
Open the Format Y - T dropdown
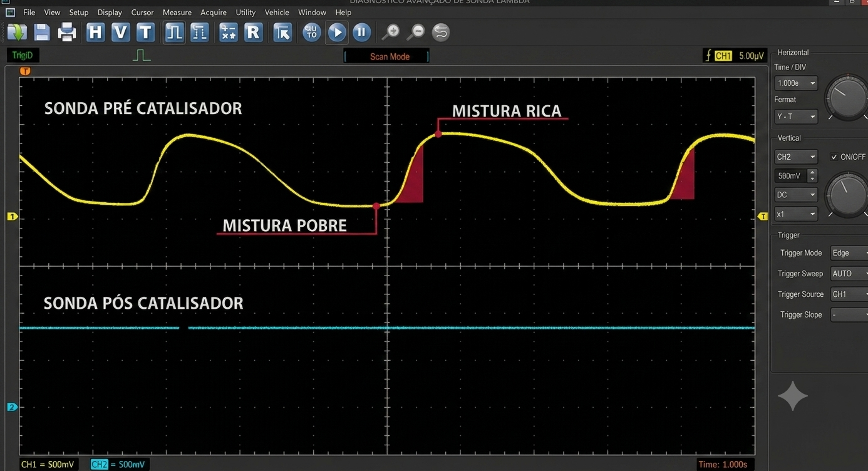pos(796,116)
